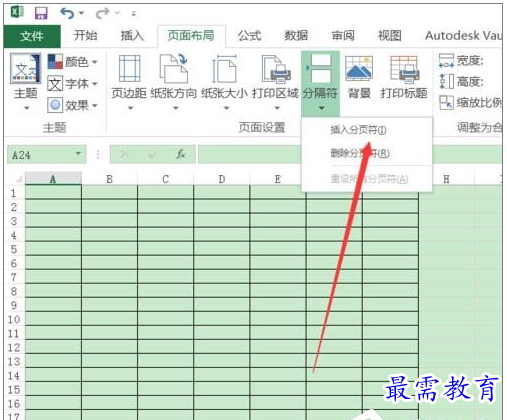
Task: Choose 删除分页符 from the menu
Action: coord(360,153)
